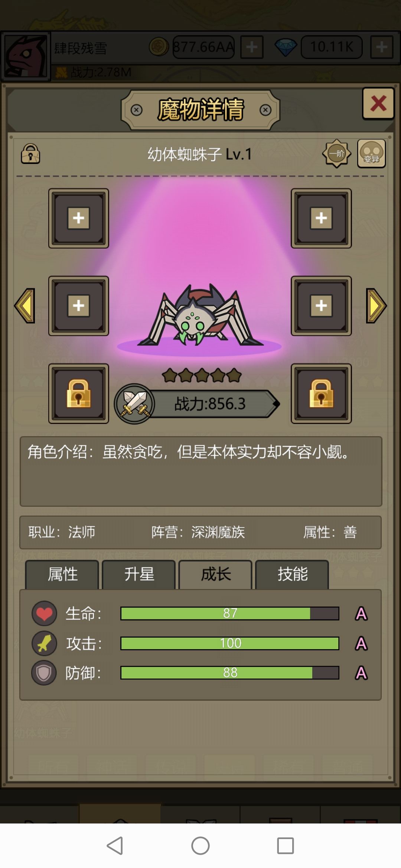Open the 技能 skills tab

click(x=292, y=574)
